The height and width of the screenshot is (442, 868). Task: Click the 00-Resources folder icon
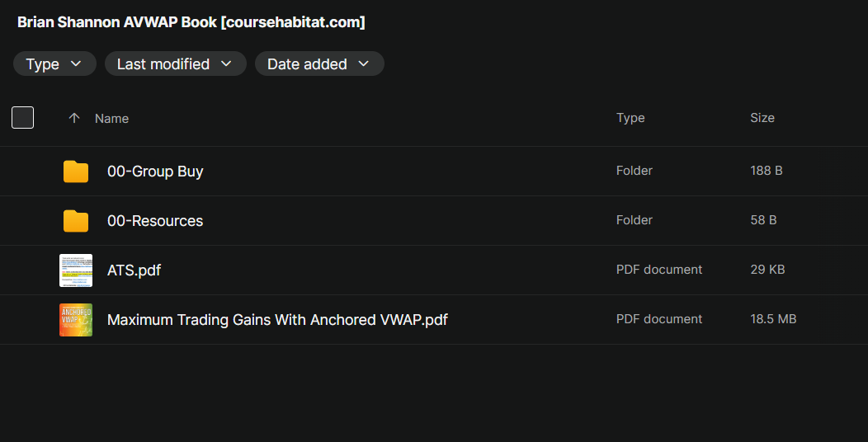[x=76, y=221]
